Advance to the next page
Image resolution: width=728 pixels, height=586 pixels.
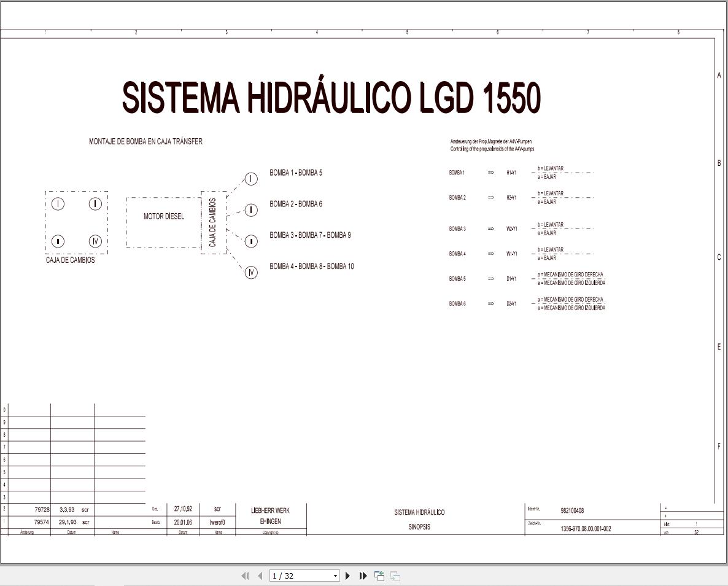coord(347,576)
